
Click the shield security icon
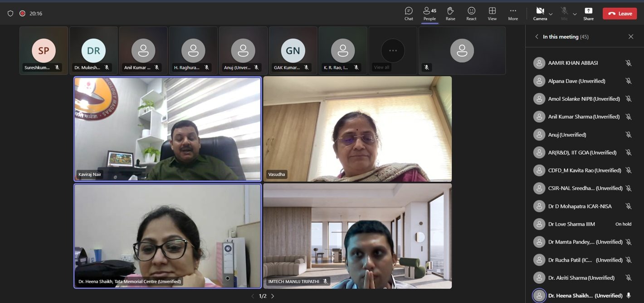tap(10, 14)
